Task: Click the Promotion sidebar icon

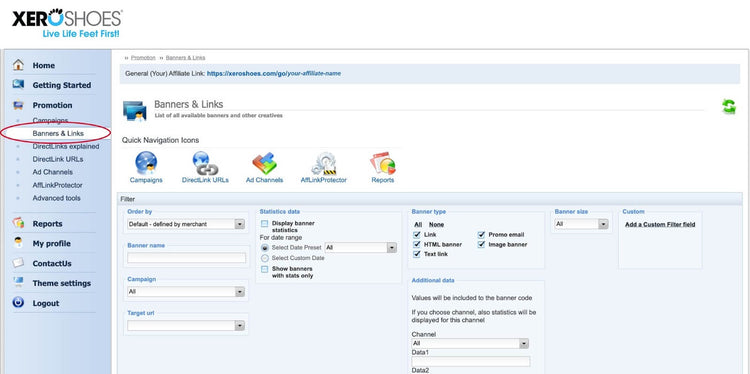Action: click(x=18, y=105)
